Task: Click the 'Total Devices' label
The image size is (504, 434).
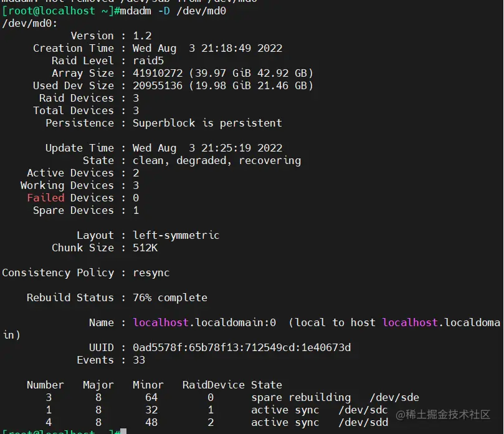Action: coord(74,110)
